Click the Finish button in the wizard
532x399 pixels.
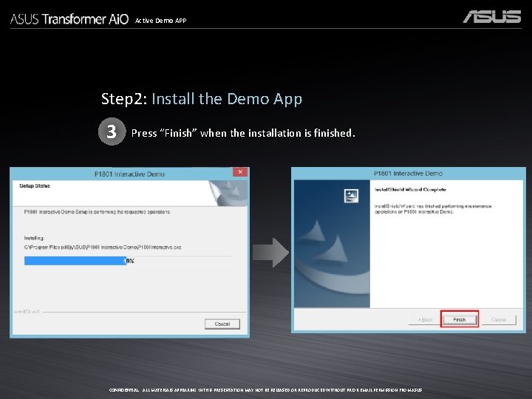460,320
